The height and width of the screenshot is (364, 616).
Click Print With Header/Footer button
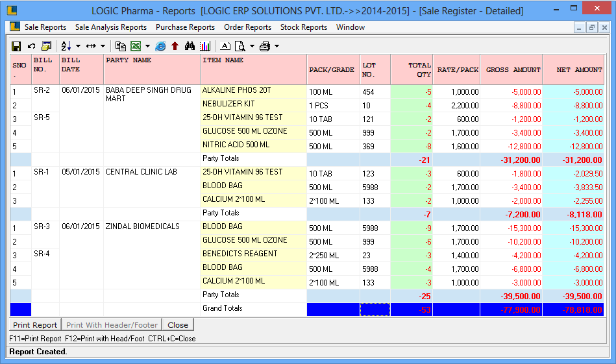(112, 324)
